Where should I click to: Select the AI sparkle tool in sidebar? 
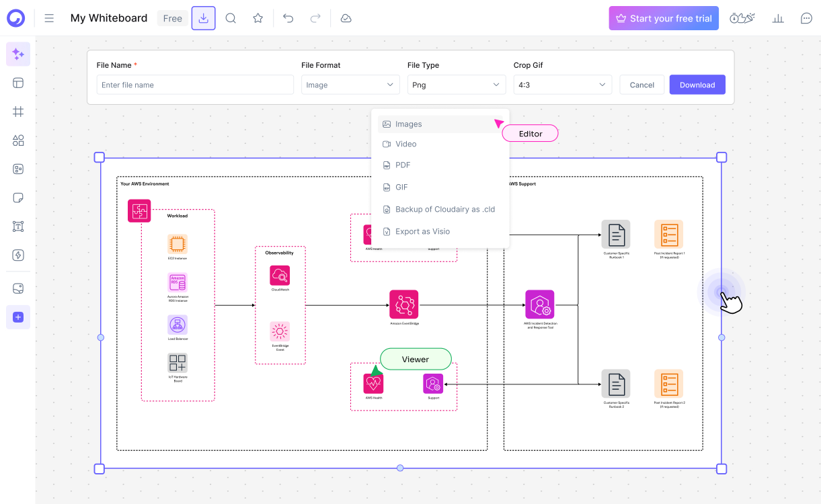18,54
